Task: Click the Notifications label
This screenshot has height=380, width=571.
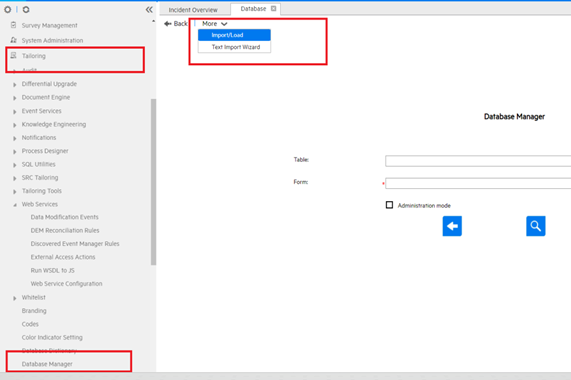Action: (x=39, y=138)
